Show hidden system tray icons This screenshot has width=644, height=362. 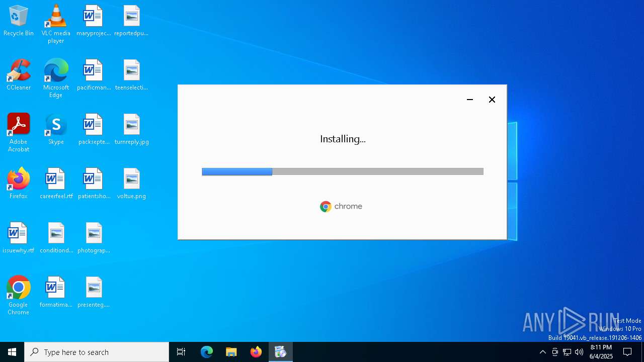pos(542,352)
